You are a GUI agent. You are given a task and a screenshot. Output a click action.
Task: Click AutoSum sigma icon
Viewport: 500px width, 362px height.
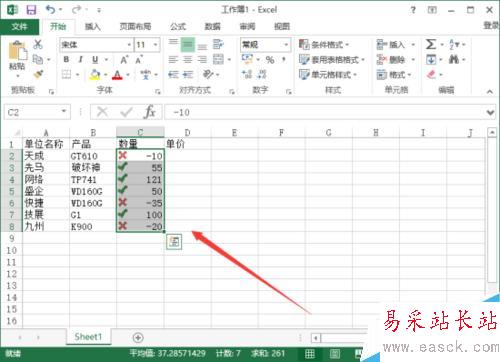point(431,44)
